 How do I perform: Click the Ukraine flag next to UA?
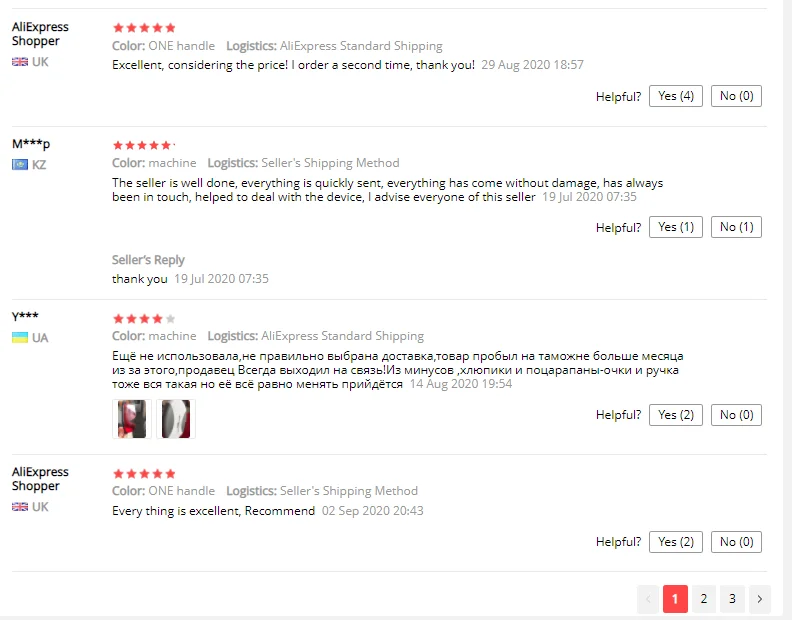coord(20,338)
